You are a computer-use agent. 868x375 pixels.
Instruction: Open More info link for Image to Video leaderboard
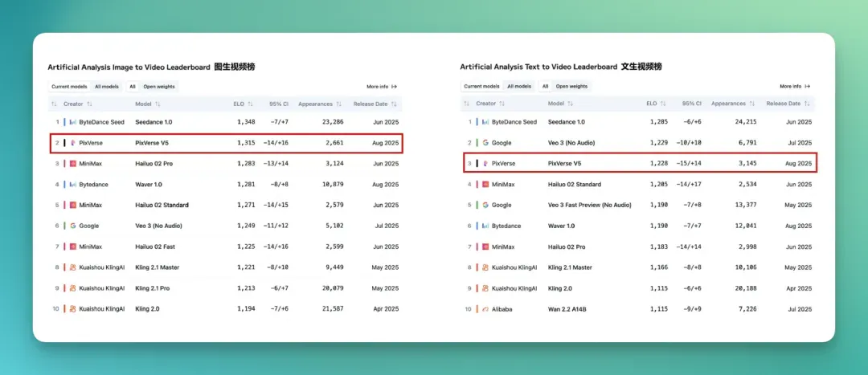click(382, 87)
